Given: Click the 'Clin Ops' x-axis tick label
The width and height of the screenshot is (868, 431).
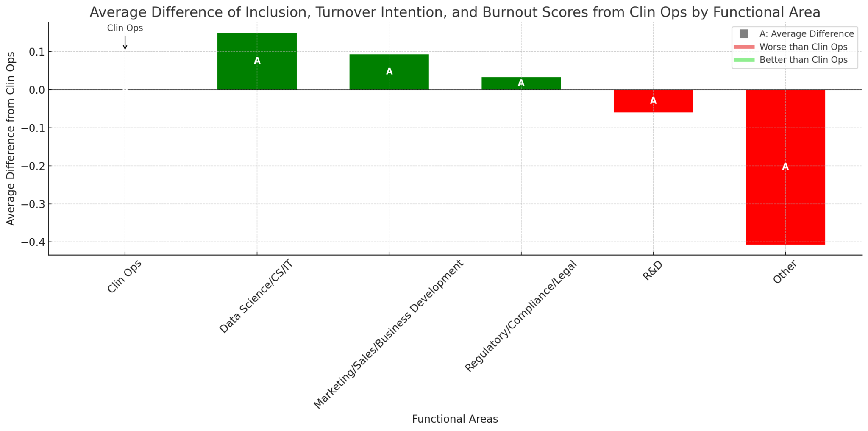Looking at the screenshot, I should pyautogui.click(x=124, y=275).
